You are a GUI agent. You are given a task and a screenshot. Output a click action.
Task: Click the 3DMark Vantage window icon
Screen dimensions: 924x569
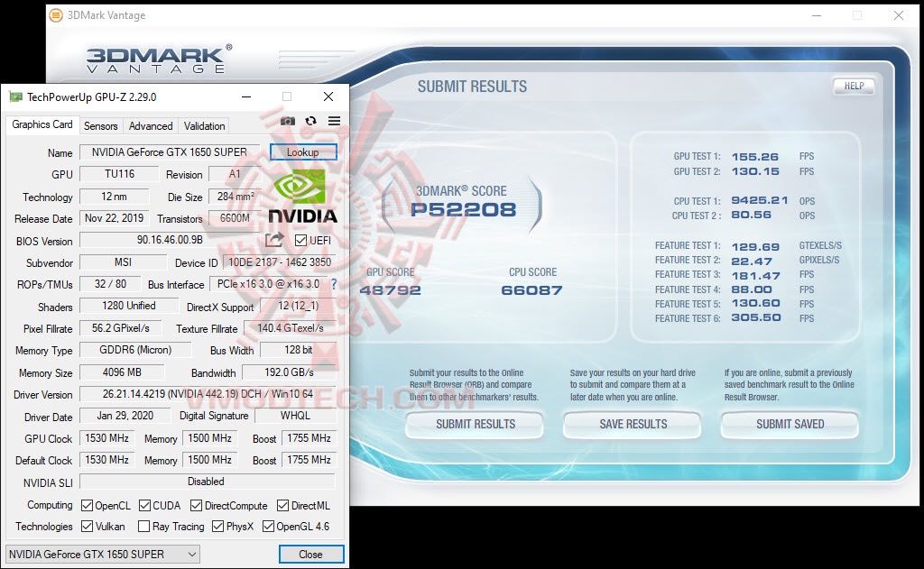point(56,15)
